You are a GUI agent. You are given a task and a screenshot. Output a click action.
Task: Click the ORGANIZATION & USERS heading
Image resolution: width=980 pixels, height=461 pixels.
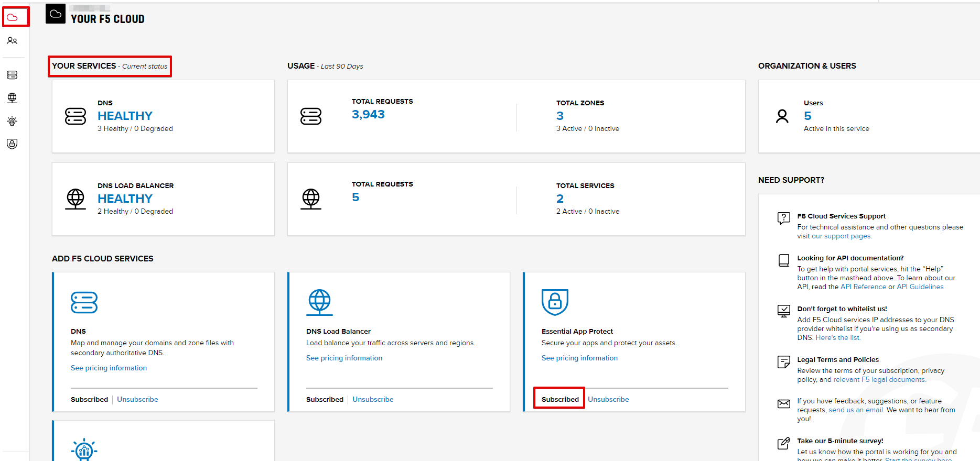pyautogui.click(x=807, y=66)
